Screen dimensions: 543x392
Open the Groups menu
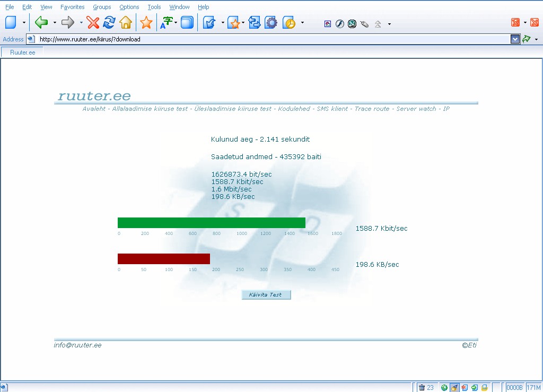[x=102, y=7]
